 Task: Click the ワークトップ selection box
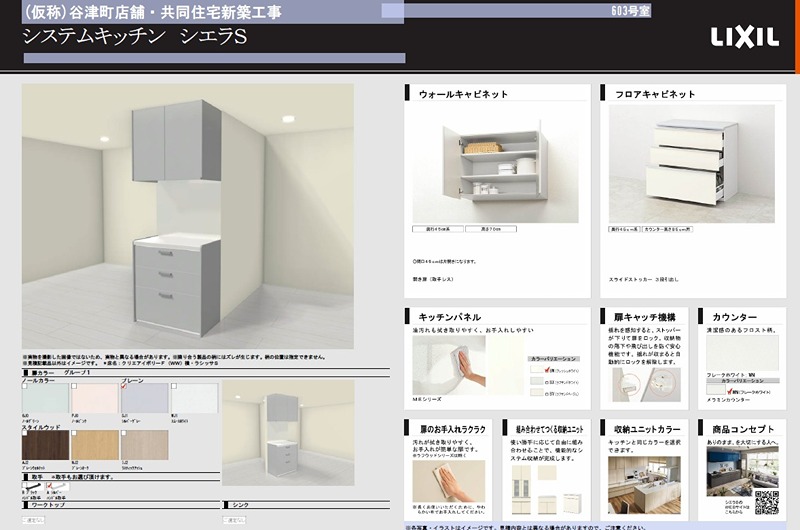33,520
